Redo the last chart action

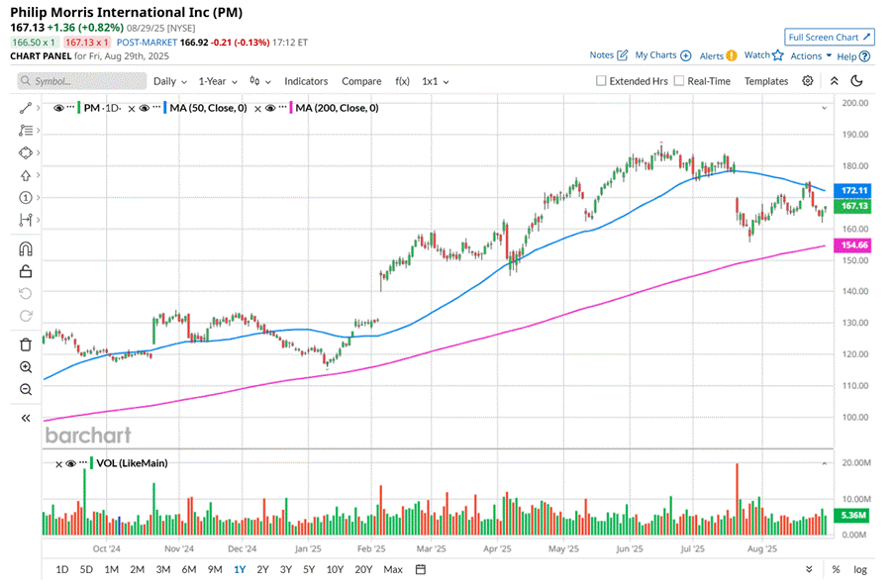coord(26,316)
